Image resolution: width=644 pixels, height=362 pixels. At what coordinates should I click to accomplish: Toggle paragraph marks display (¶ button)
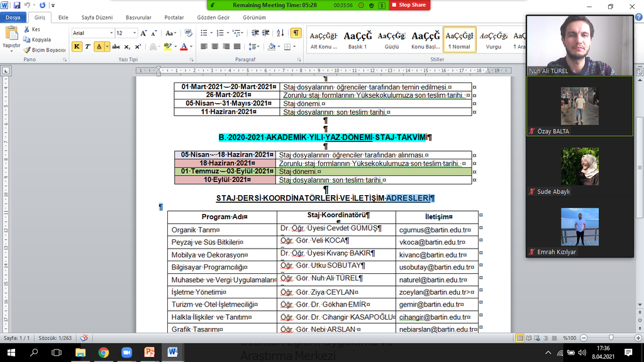click(295, 33)
